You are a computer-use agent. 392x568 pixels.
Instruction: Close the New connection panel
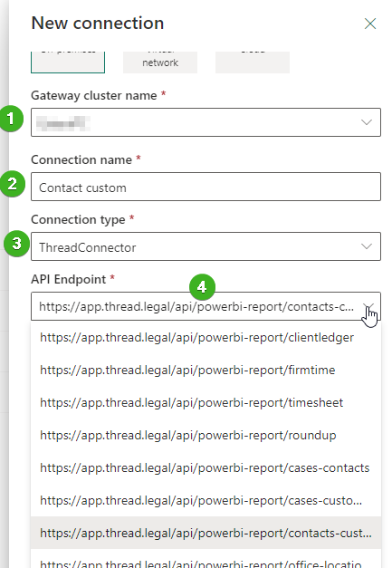(370, 24)
